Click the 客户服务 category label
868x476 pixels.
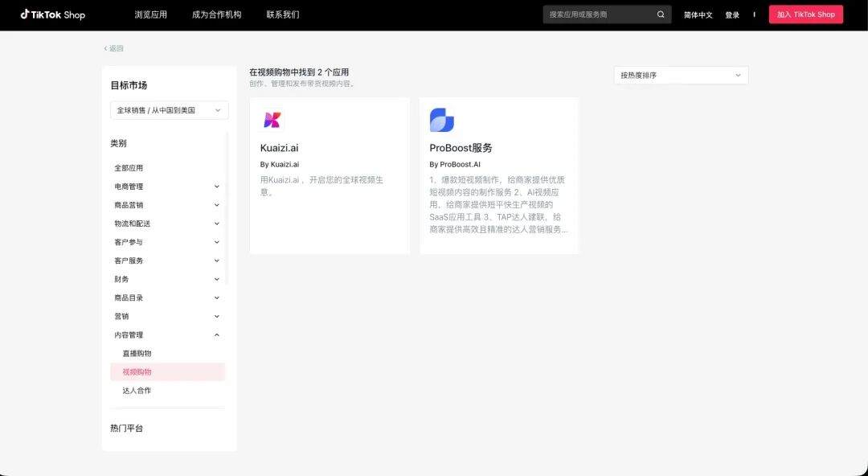[x=129, y=261]
